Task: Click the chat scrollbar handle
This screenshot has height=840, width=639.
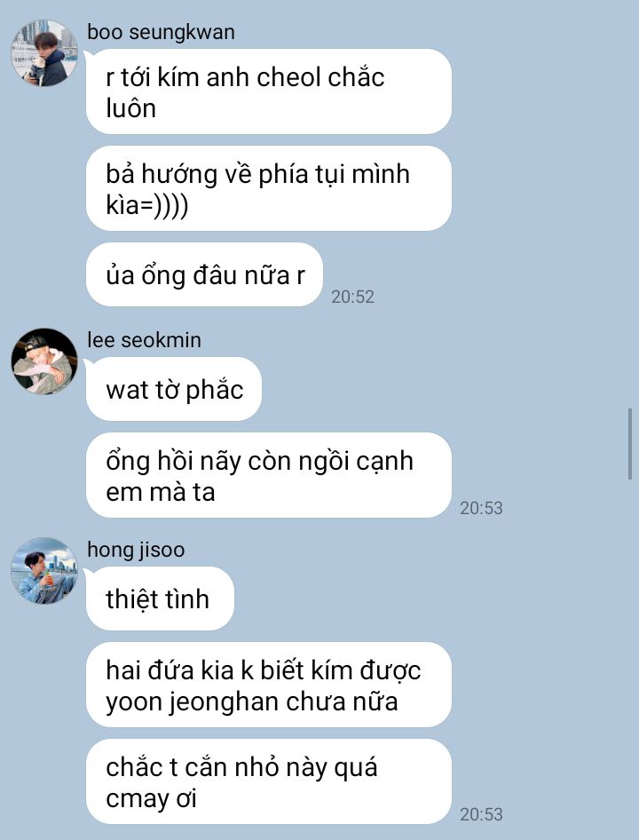Action: click(630, 444)
